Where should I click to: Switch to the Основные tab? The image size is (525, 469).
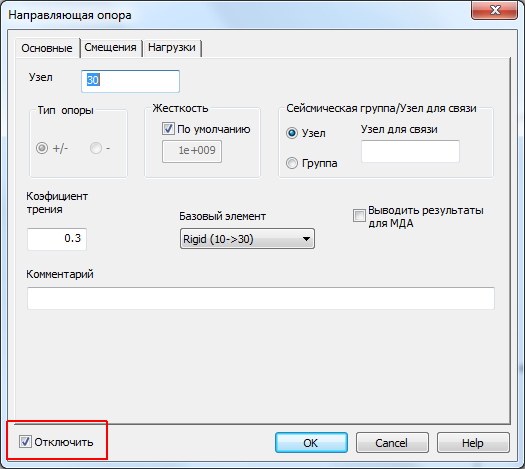(x=47, y=48)
